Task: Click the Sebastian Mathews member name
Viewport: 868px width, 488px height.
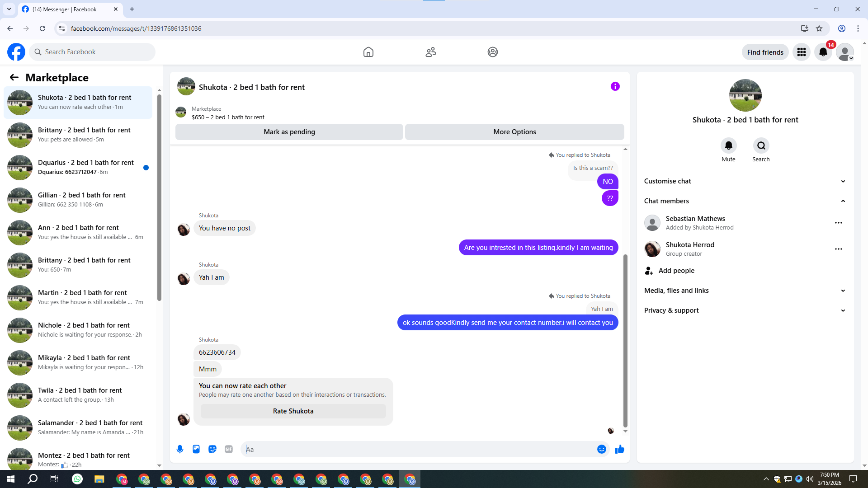Action: tap(695, 219)
